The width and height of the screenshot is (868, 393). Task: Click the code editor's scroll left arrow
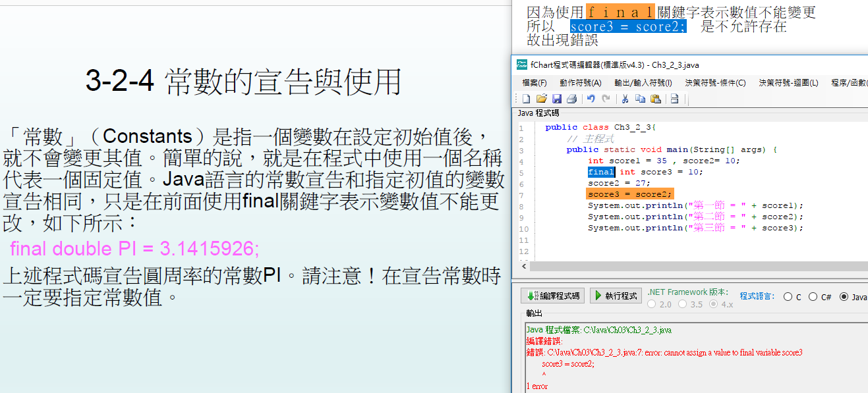pos(524,266)
